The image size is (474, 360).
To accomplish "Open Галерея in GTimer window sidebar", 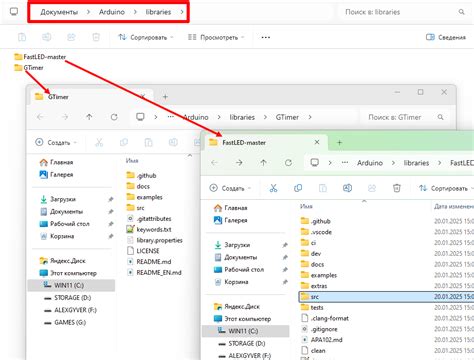I will click(x=57, y=174).
